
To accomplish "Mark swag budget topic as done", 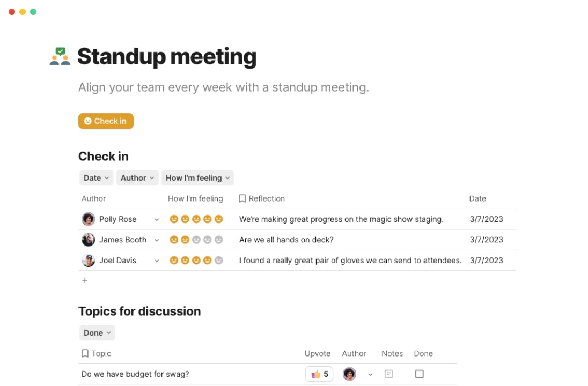I will [x=420, y=374].
